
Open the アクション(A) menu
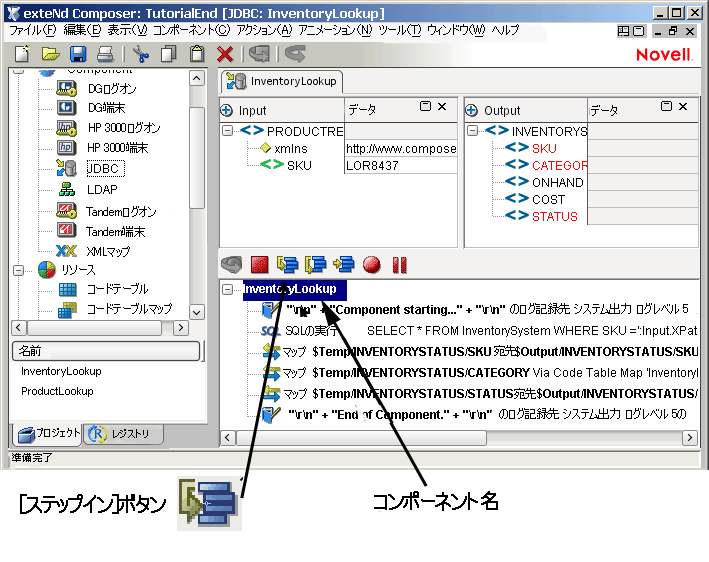pos(265,30)
